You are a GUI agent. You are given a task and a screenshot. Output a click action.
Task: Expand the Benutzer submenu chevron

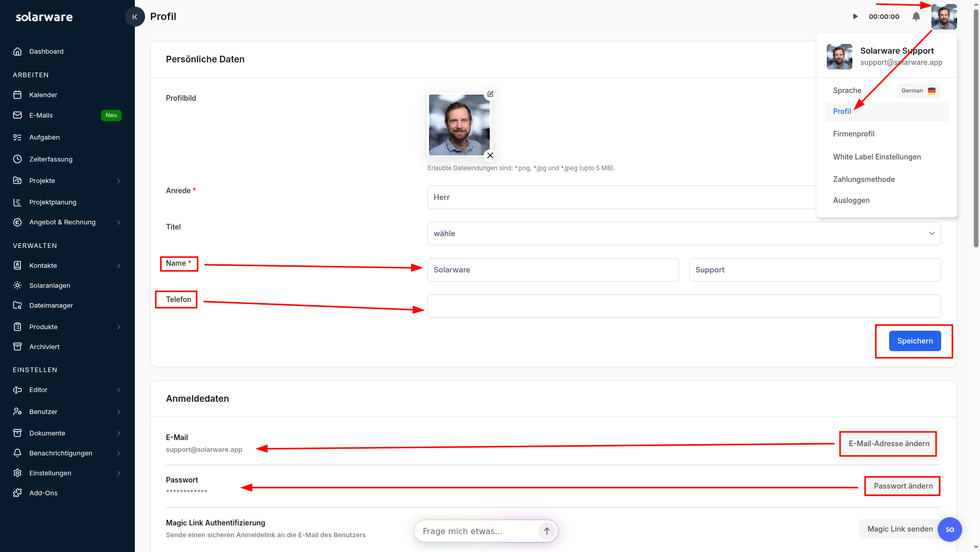[x=118, y=412]
